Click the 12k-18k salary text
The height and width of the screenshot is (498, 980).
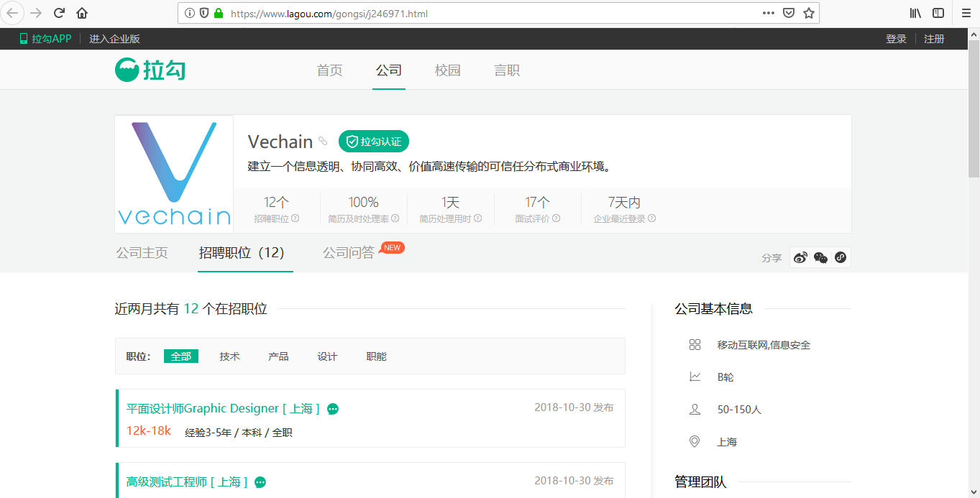click(x=149, y=431)
